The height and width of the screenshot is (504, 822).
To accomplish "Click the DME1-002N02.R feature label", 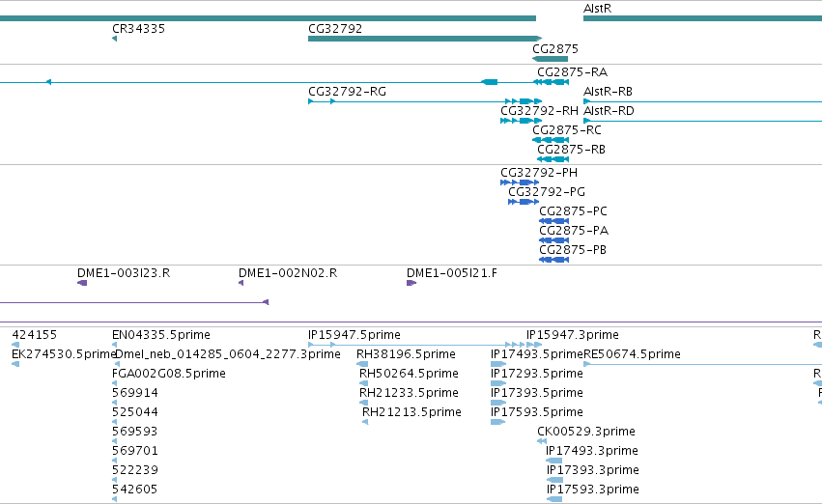I will tap(288, 273).
